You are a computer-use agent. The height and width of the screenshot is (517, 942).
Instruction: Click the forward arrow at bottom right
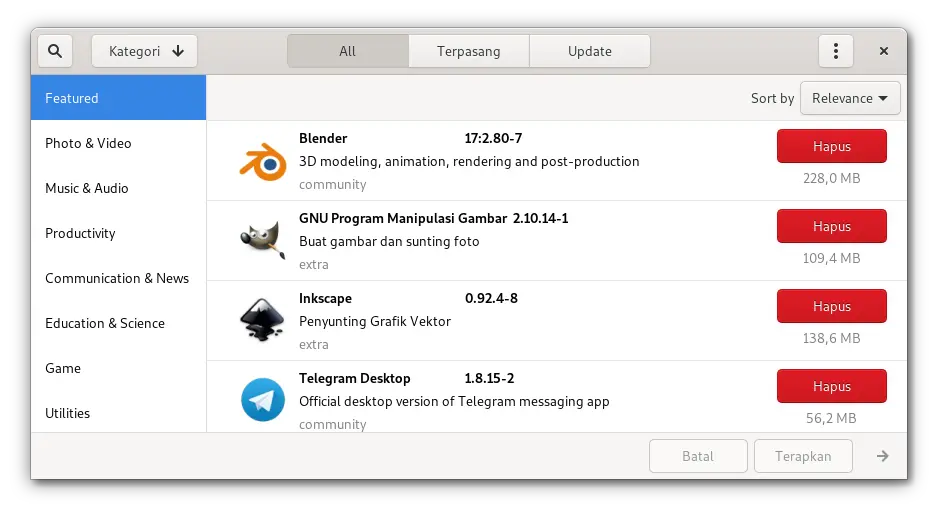(x=883, y=456)
